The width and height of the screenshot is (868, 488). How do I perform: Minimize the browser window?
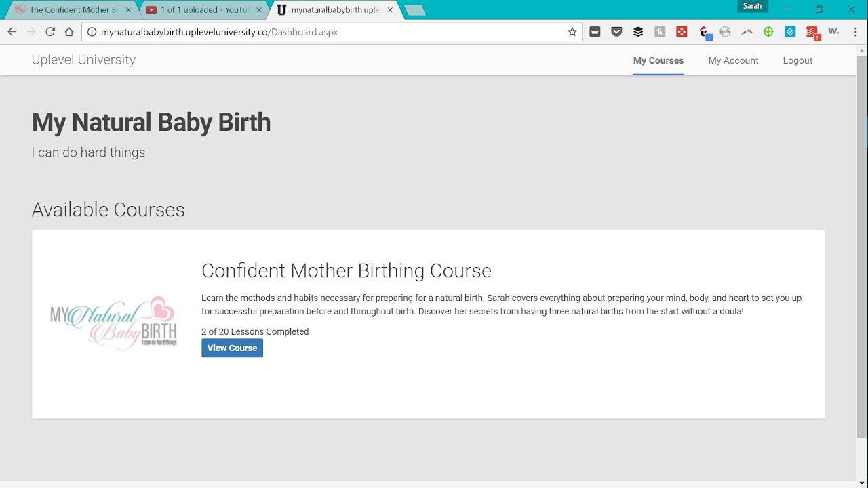click(x=788, y=9)
